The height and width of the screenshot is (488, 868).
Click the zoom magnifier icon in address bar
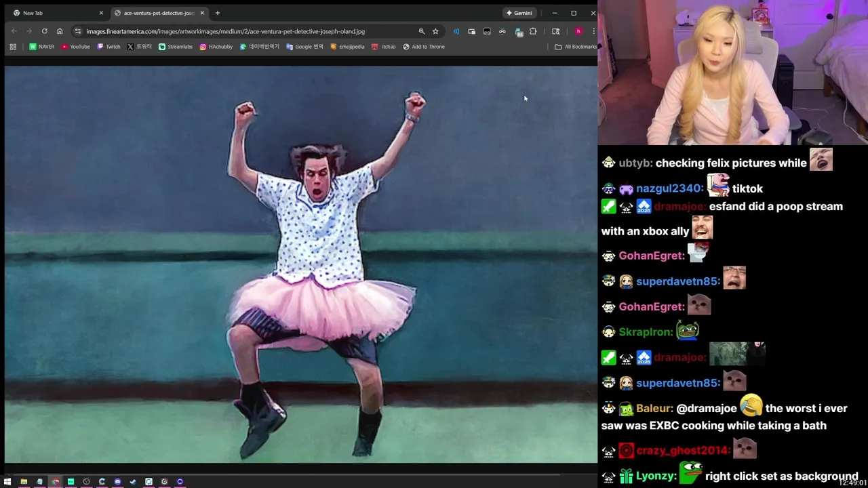(422, 31)
